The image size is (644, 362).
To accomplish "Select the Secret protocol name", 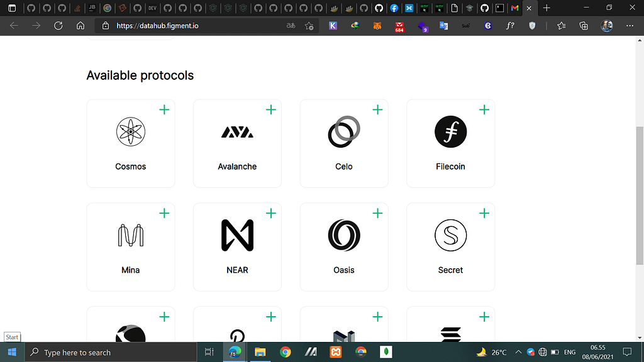I will (x=450, y=270).
